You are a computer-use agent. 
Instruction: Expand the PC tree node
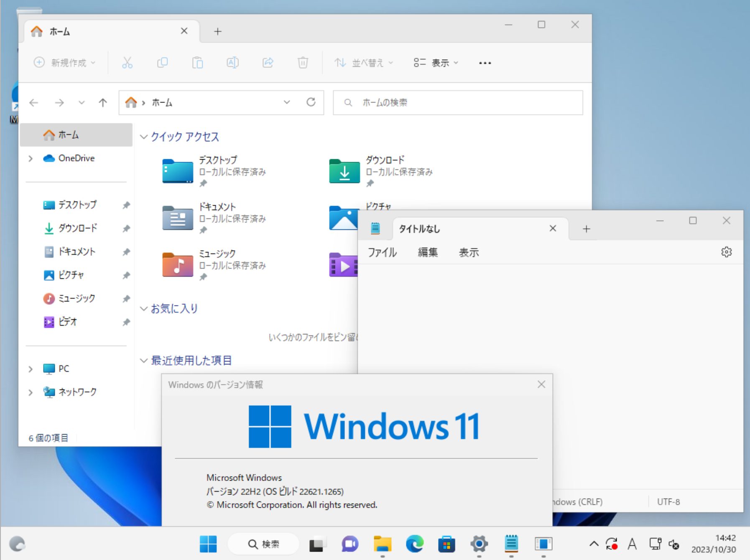coord(31,369)
